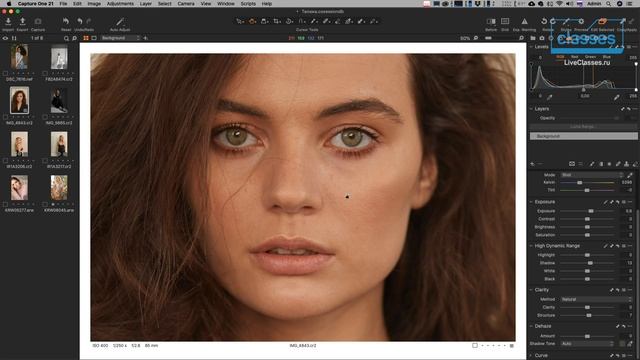Tick checkbox under IMG_6843.cr2 thumbnail
640x360 pixels.
click(x=5, y=117)
